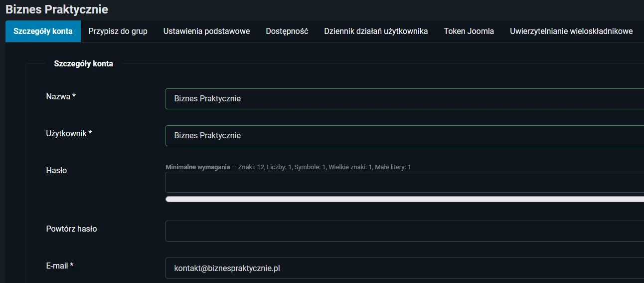Image resolution: width=644 pixels, height=283 pixels.
Task: Open the Szczegóły konta tab
Action: pyautogui.click(x=43, y=31)
